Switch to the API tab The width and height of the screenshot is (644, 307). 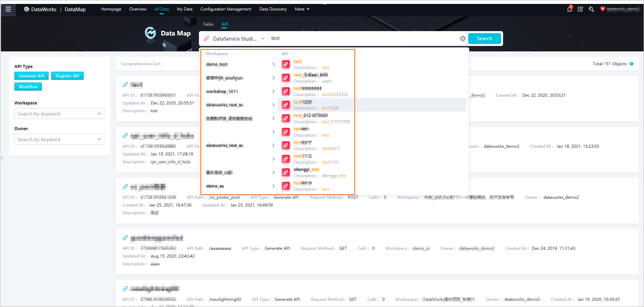click(x=225, y=24)
